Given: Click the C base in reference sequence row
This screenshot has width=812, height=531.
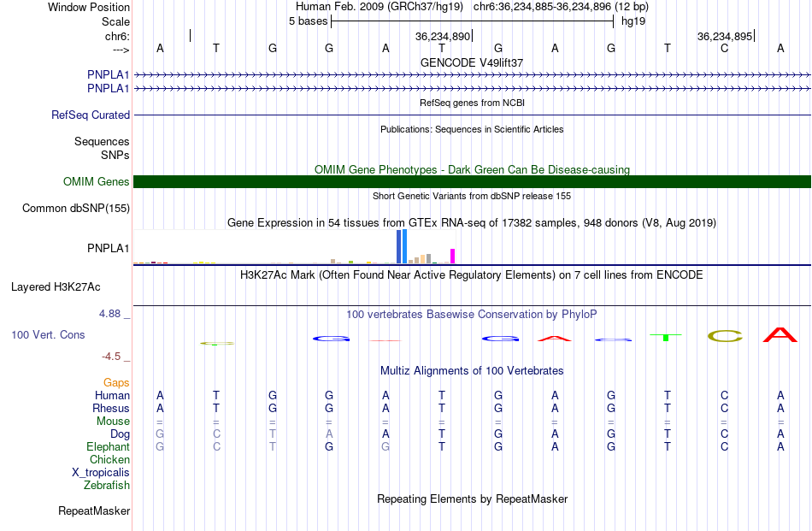Looking at the screenshot, I should click(x=724, y=48).
